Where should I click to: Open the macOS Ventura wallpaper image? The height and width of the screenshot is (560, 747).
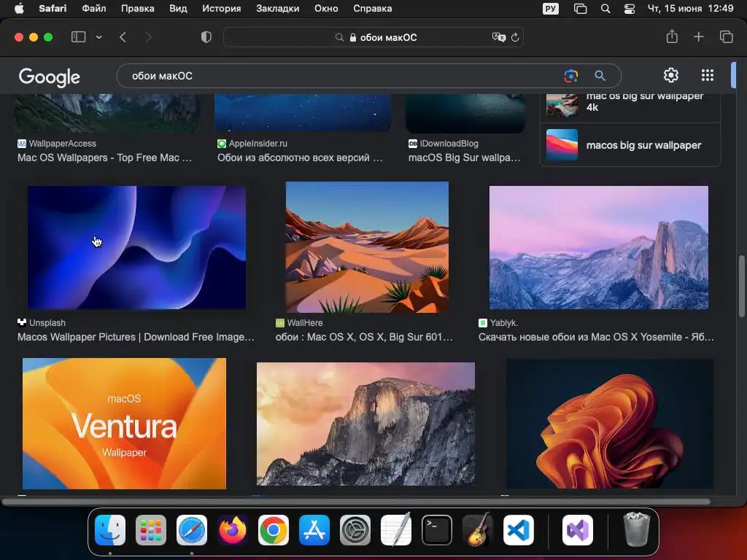coord(124,424)
